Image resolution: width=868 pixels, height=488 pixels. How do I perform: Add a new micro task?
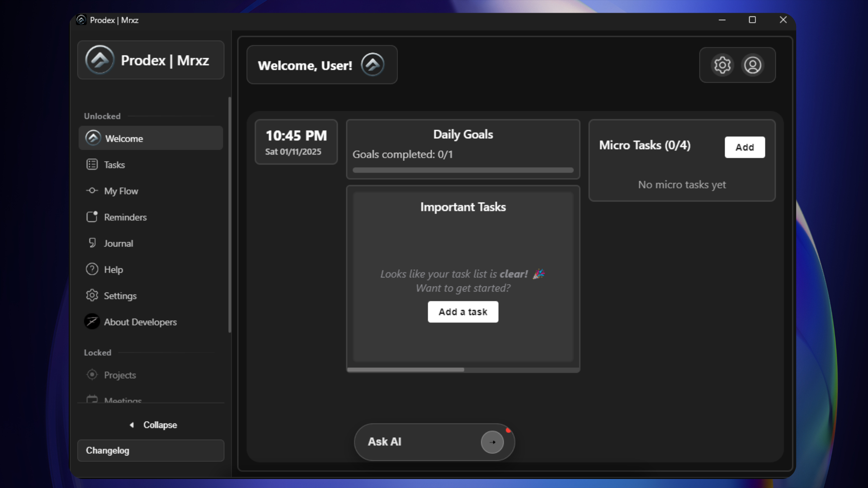pos(745,147)
